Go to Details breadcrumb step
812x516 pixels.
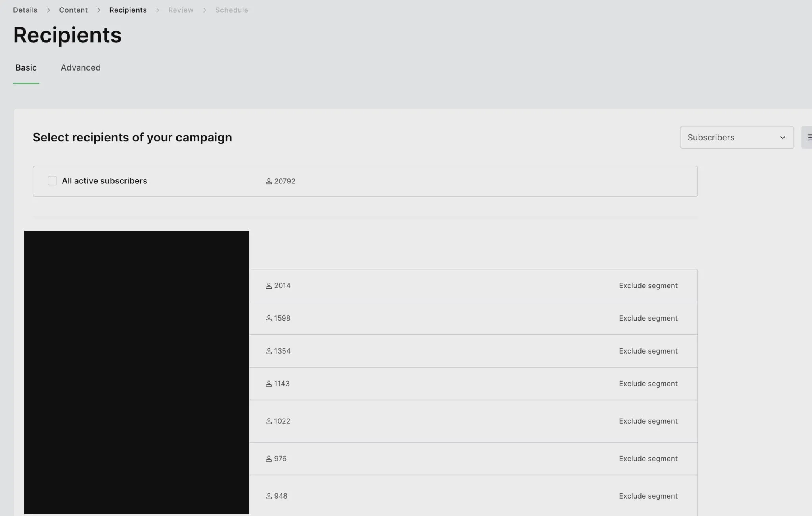(x=25, y=10)
